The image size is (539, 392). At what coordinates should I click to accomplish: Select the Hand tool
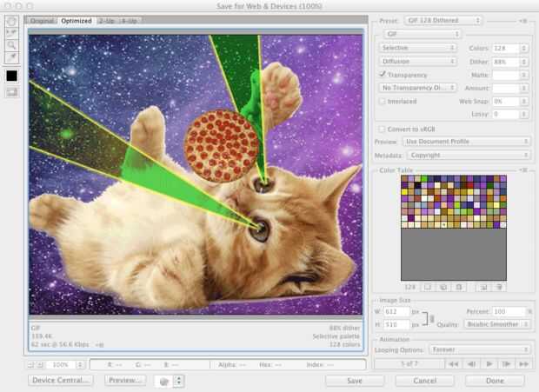click(x=11, y=21)
